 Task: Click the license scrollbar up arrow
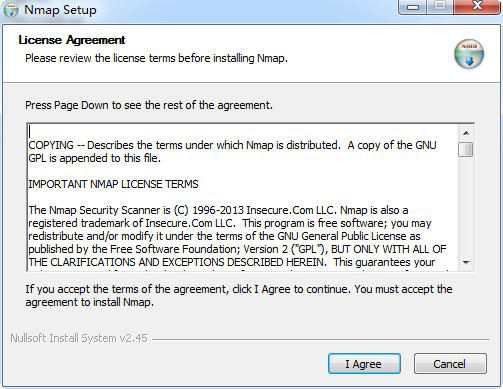466,133
